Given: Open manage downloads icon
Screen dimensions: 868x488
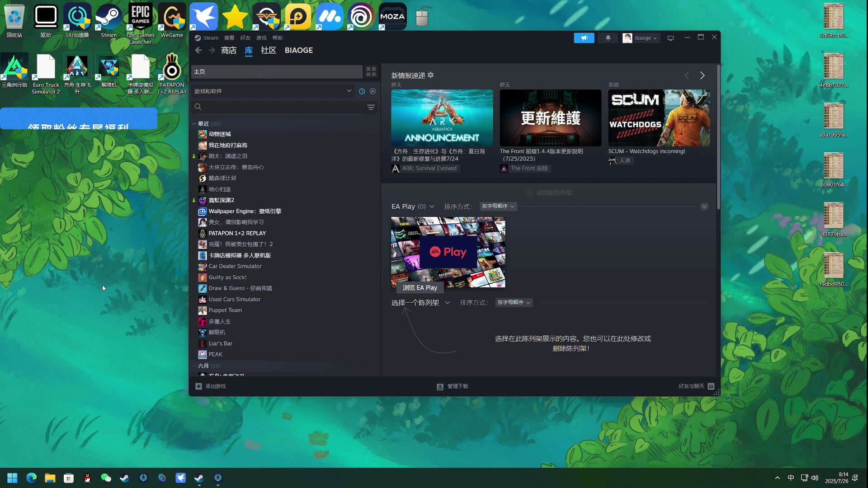Looking at the screenshot, I should tap(440, 387).
